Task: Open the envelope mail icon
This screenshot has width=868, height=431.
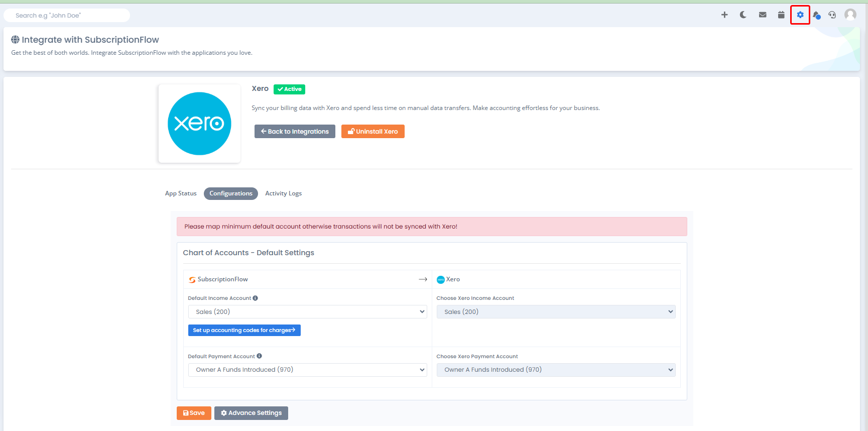Action: point(763,15)
